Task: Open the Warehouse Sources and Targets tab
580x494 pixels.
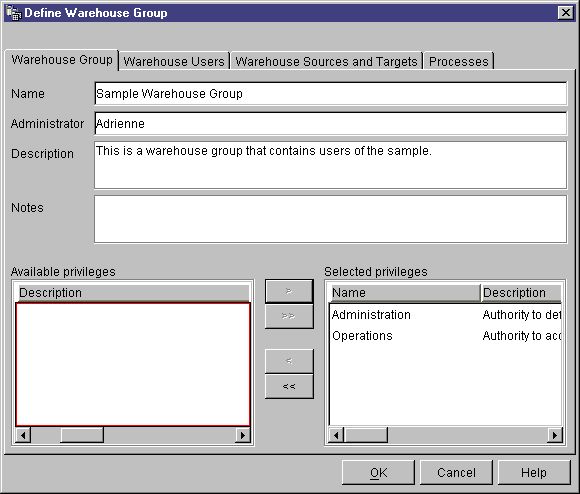Action: 326,61
